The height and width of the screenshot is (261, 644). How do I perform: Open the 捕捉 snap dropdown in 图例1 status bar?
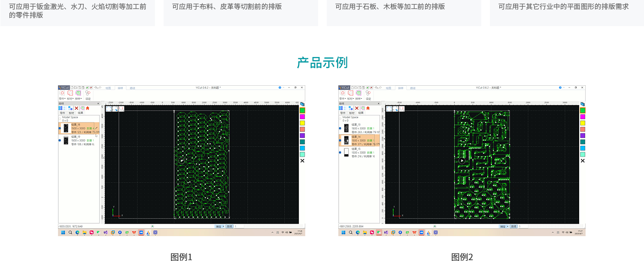[219, 226]
